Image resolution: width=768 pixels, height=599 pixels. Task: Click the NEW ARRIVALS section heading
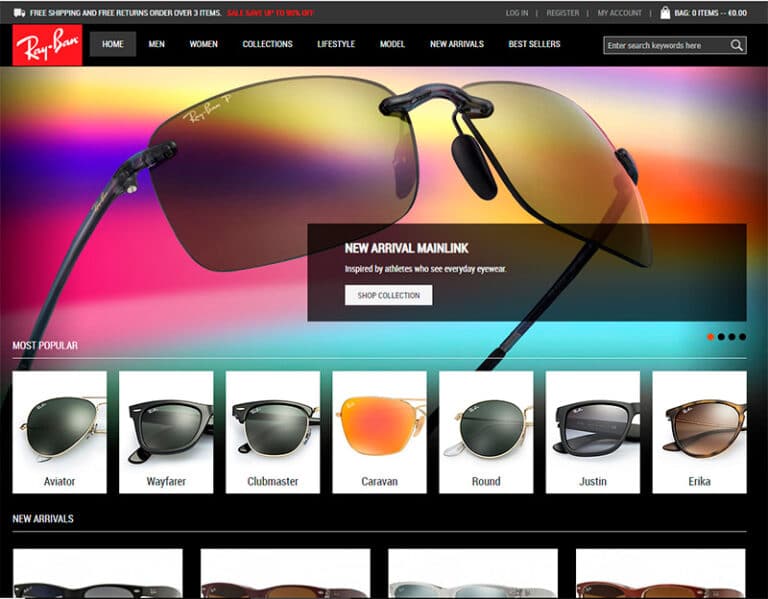tap(43, 519)
